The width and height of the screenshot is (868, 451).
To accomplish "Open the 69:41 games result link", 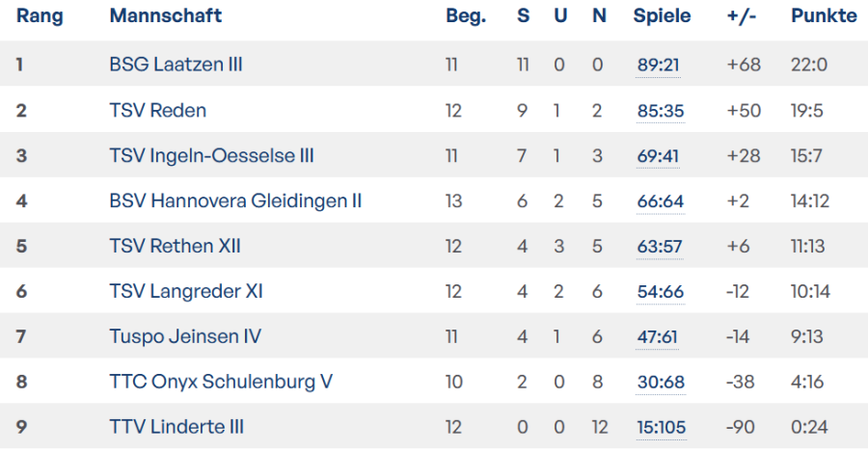I will (660, 156).
